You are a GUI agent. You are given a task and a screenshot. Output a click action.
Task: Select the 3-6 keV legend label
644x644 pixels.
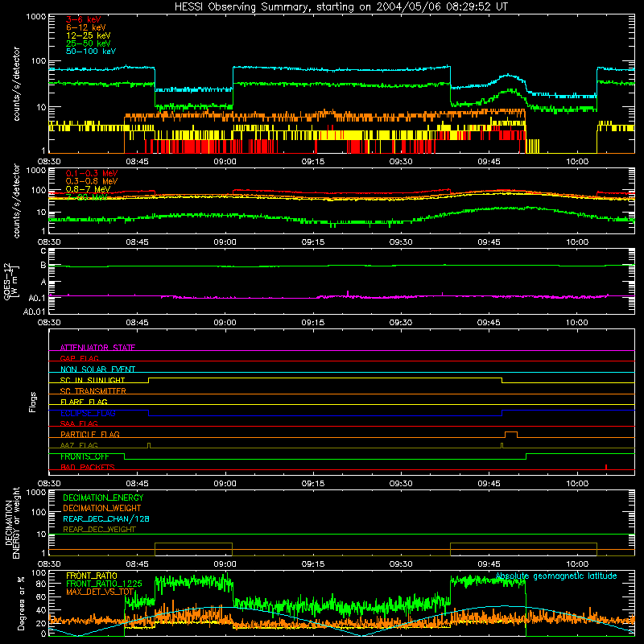tap(84, 19)
